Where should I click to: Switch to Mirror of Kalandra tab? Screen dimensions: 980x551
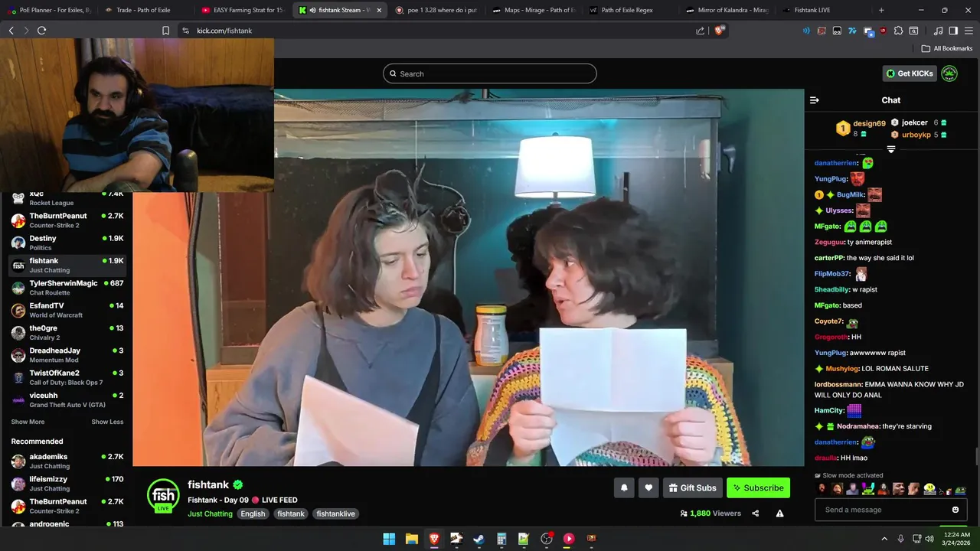click(728, 10)
